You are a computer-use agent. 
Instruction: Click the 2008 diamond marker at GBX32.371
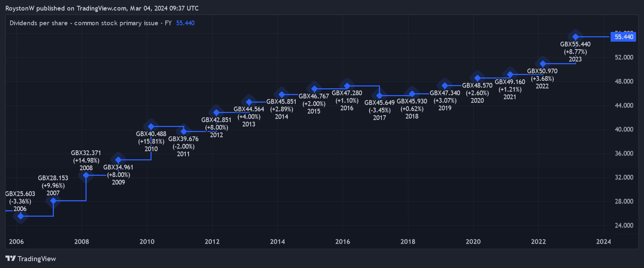click(x=86, y=175)
